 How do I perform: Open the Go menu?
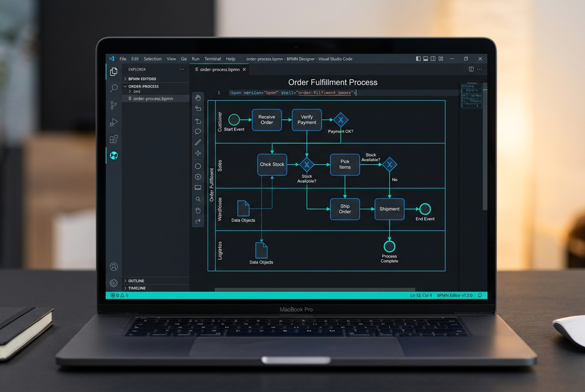tap(184, 59)
